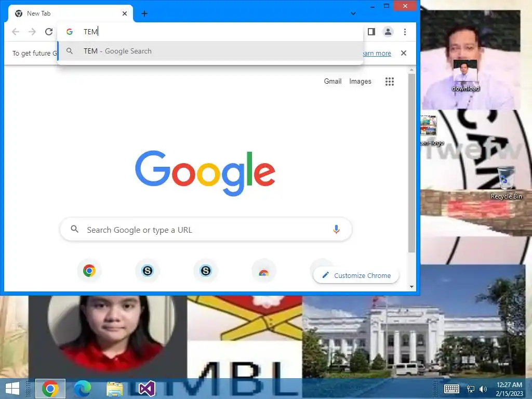
Task: Open the taskbar clock showing 12:27 AM
Action: [509, 389]
